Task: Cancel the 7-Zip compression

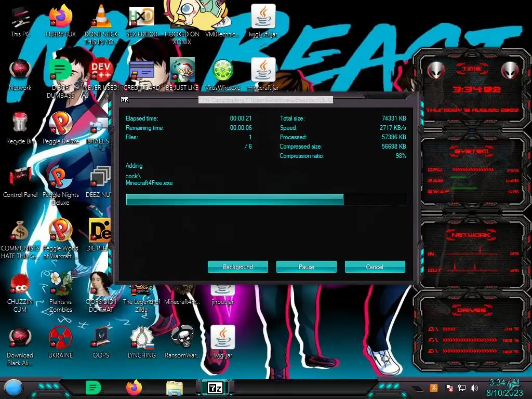Action: point(375,267)
